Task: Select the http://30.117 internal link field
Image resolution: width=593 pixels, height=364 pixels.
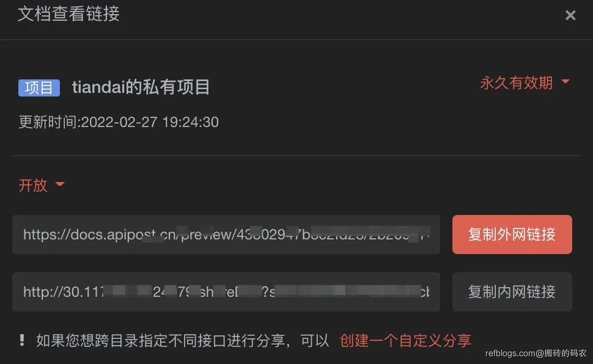Action: coord(226,292)
